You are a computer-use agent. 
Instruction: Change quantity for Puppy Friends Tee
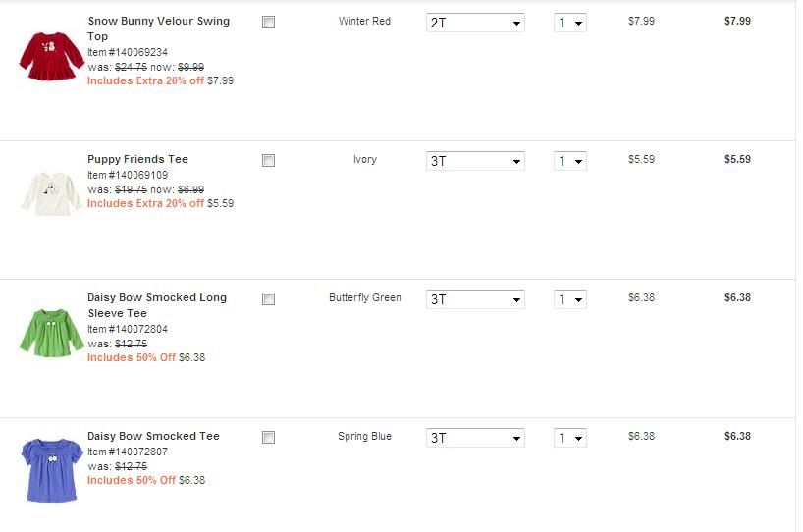[569, 161]
